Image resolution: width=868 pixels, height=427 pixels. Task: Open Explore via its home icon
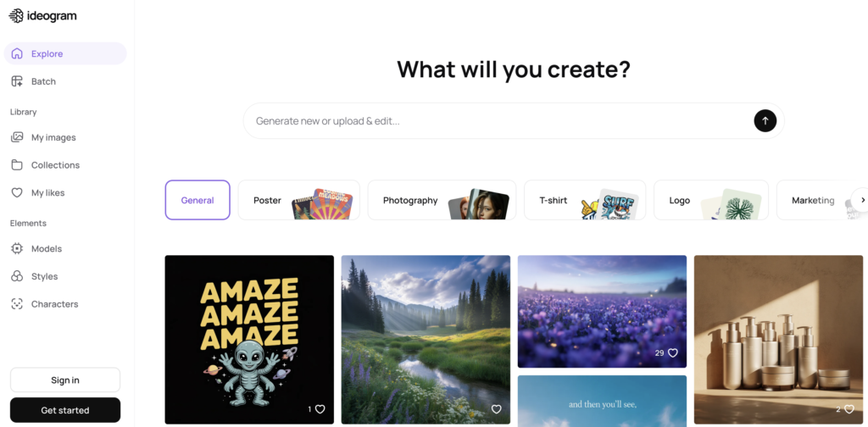[x=17, y=53]
